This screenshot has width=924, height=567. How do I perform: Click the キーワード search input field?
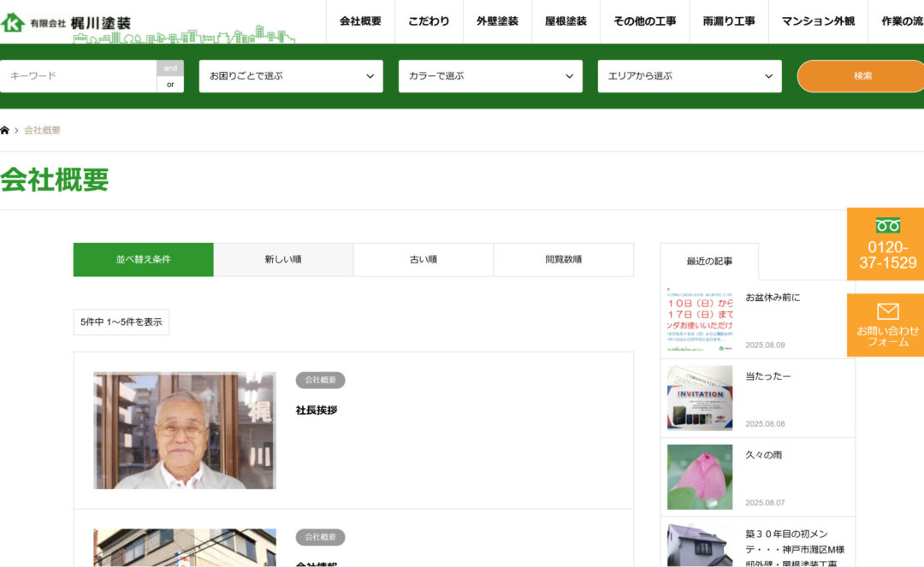(x=79, y=76)
